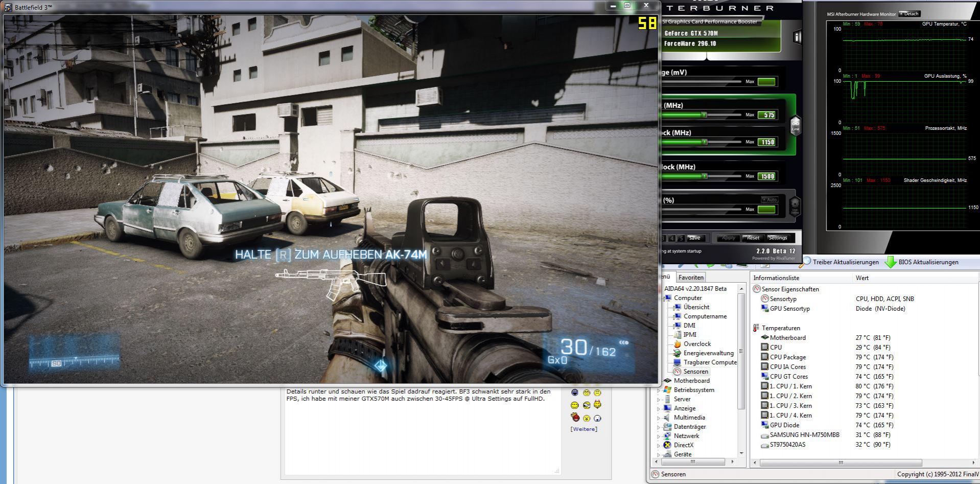Click the Treiber Aktualisierungen link in AIDA64
This screenshot has height=484, width=980.
(846, 262)
